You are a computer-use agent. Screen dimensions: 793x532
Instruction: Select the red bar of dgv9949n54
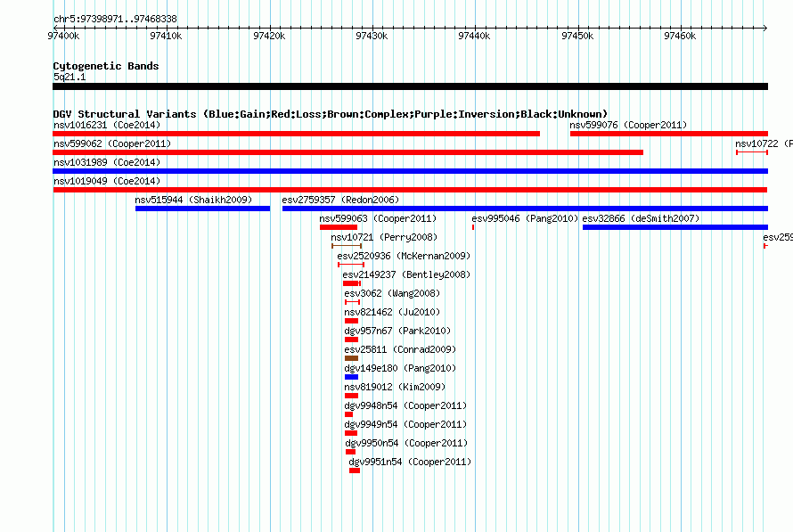coord(351,433)
